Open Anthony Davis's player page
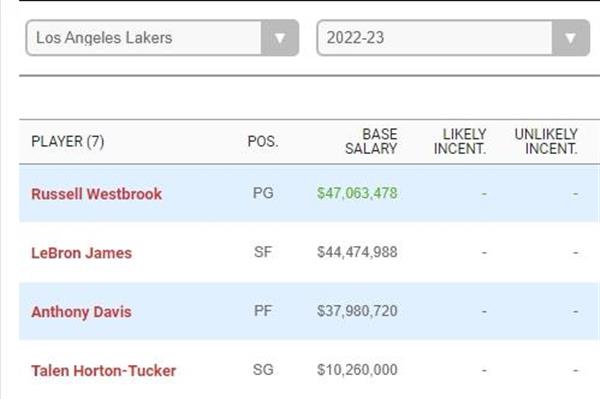This screenshot has height=399, width=600. pyautogui.click(x=82, y=312)
